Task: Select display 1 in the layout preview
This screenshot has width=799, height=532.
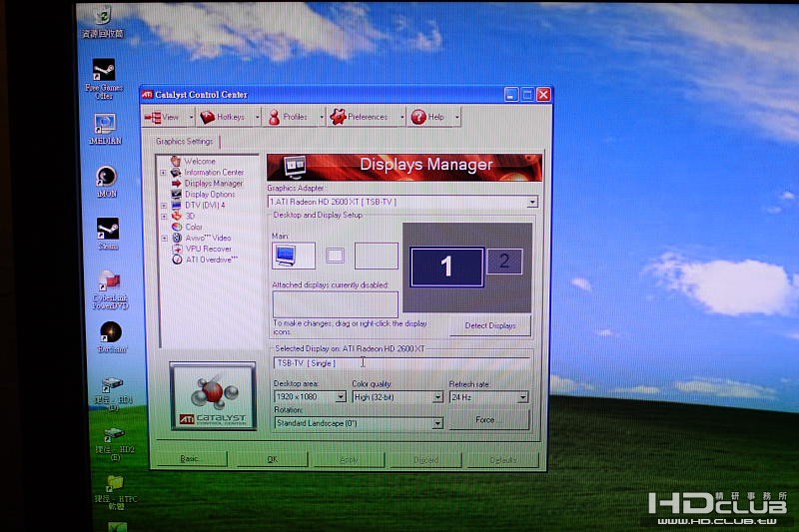Action: click(446, 266)
